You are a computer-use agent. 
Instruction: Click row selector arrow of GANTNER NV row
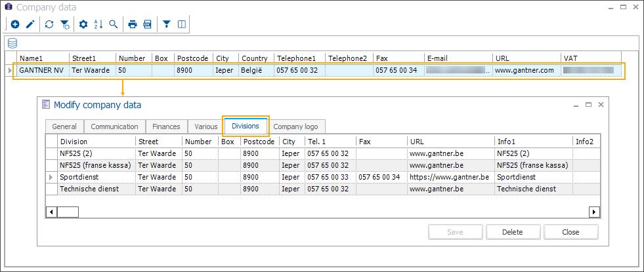(11, 70)
